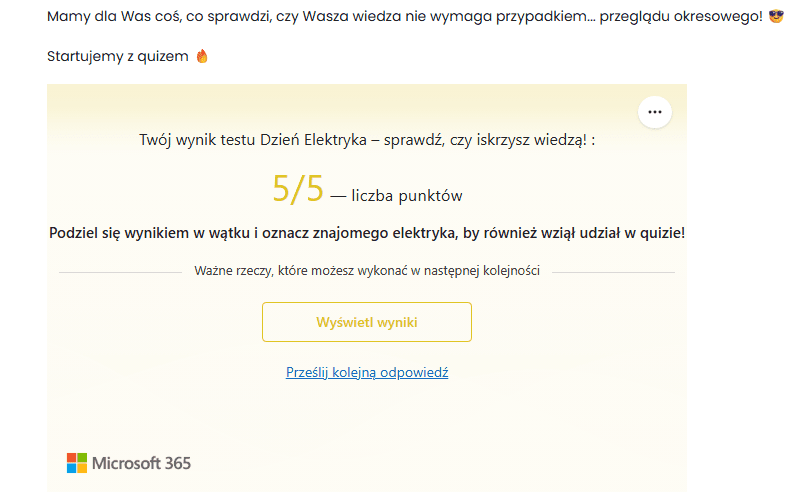Image resolution: width=793 pixels, height=492 pixels.
Task: Click the dash before 'liczba punktów'
Action: pyautogui.click(x=337, y=196)
